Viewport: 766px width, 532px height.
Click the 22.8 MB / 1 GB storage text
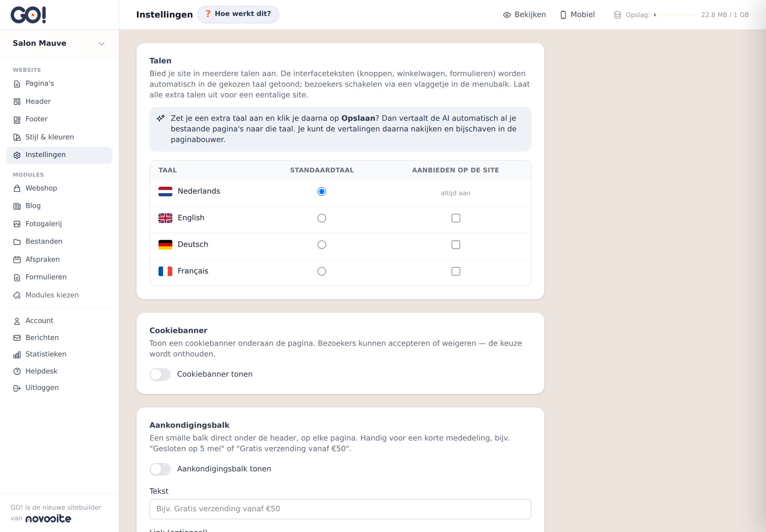pos(725,15)
